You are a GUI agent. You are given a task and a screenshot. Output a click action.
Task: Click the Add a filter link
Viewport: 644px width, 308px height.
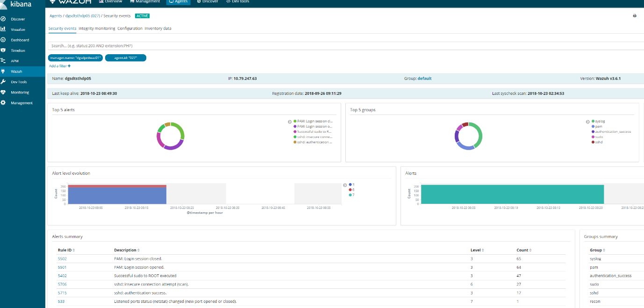click(x=60, y=66)
